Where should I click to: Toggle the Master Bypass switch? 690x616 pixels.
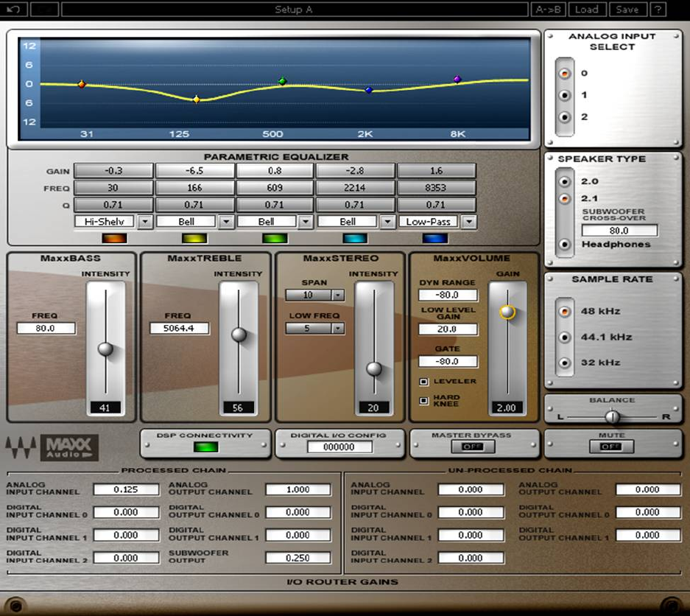click(473, 447)
